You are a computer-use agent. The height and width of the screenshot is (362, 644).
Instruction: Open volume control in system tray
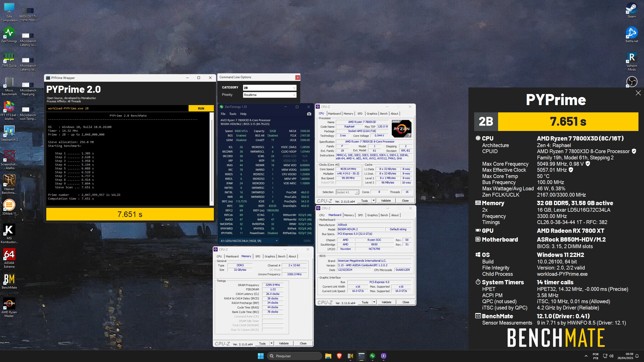612,356
